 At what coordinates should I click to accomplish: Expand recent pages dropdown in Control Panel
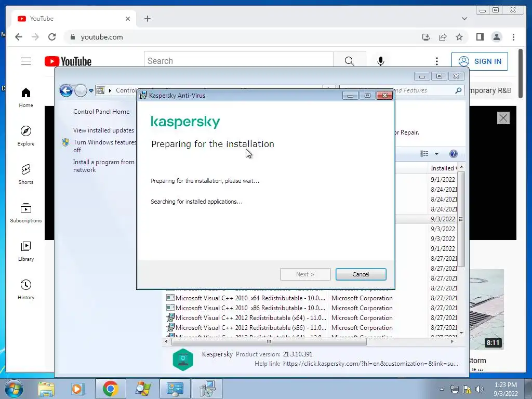tap(91, 91)
